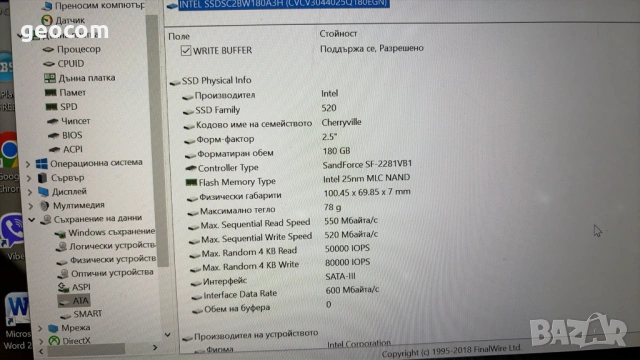640x360 pixels.
Task: Select the ACPI icon
Action: [54, 149]
